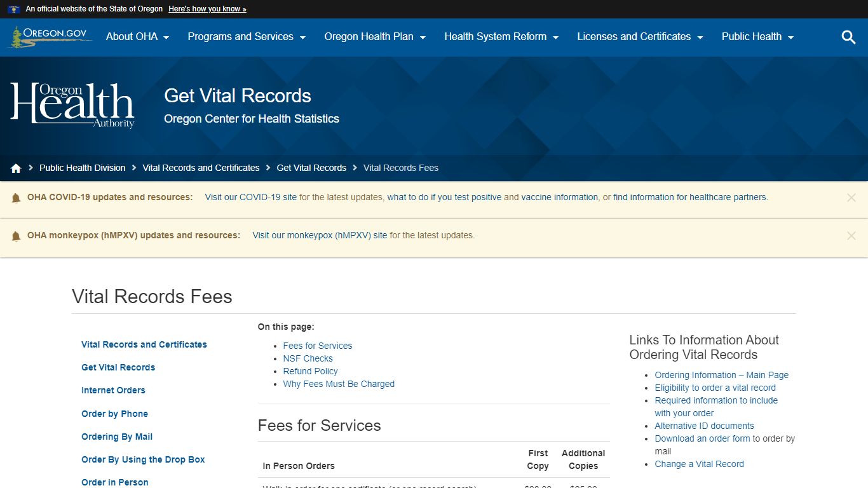The width and height of the screenshot is (868, 488).
Task: Open Required information to include link
Action: click(x=716, y=407)
